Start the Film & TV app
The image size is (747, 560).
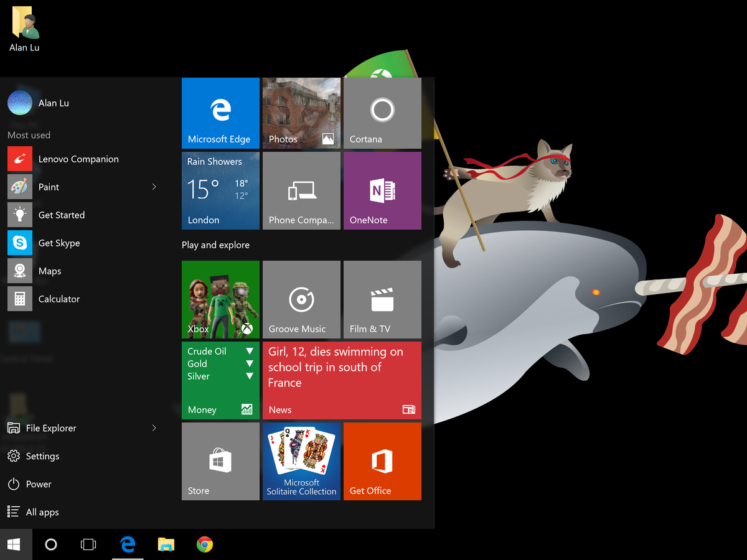coord(382,299)
